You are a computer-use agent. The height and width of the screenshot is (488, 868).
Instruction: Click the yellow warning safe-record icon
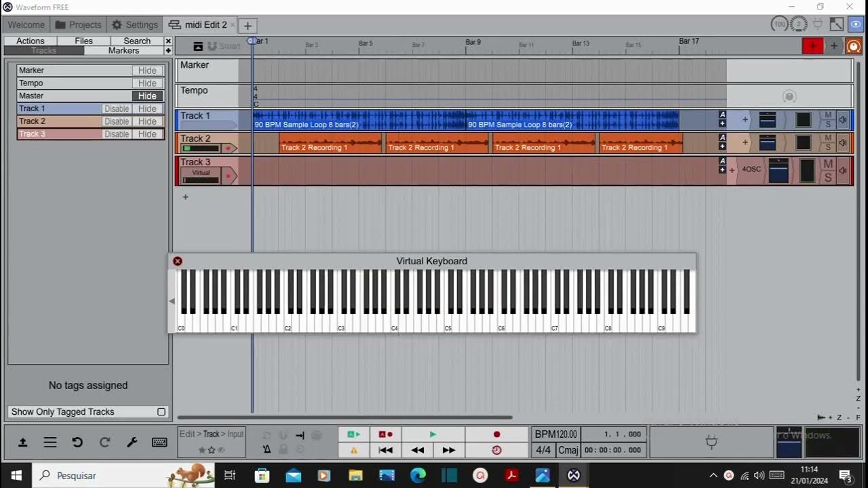353,450
